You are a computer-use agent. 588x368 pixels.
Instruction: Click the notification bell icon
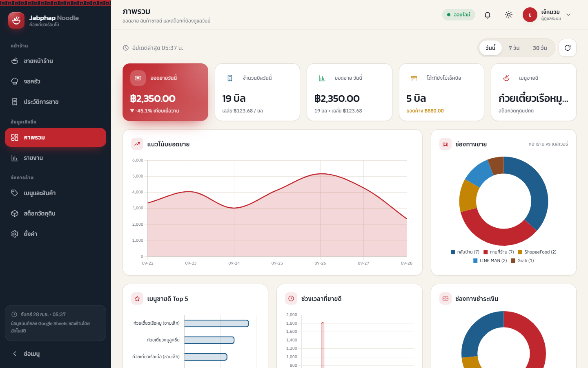coord(488,15)
